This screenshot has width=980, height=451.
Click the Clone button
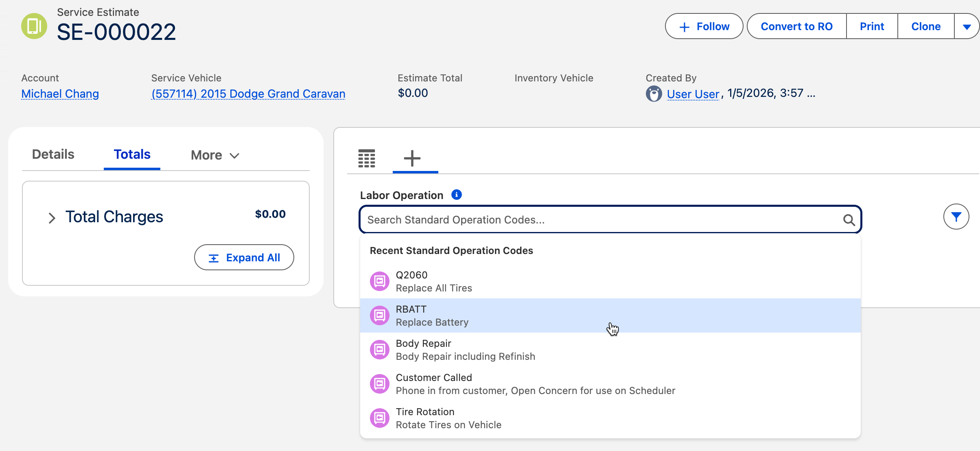point(926,26)
